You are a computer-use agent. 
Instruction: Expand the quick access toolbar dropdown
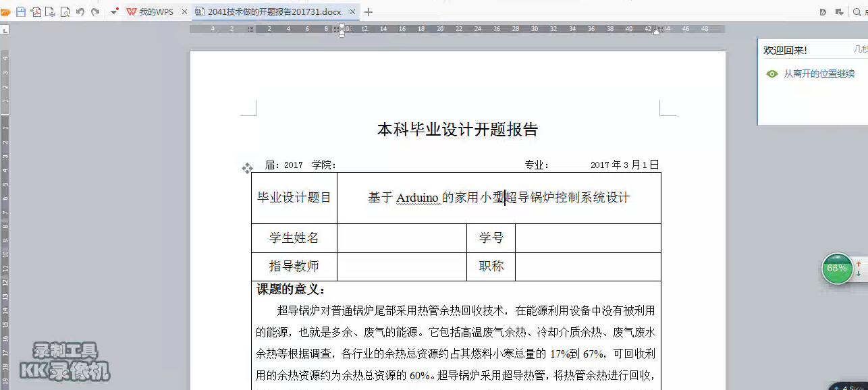(x=114, y=12)
